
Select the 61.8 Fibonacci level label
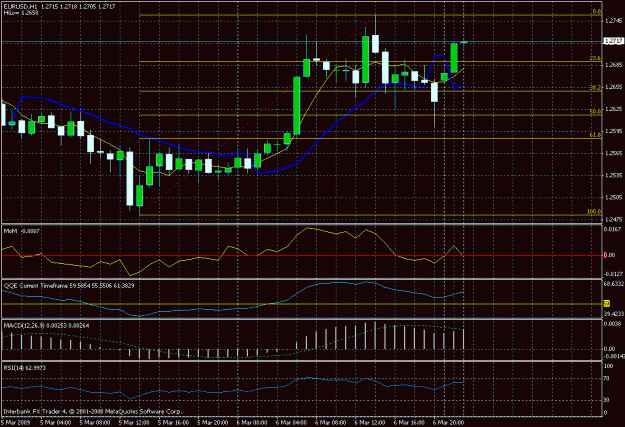coord(595,135)
